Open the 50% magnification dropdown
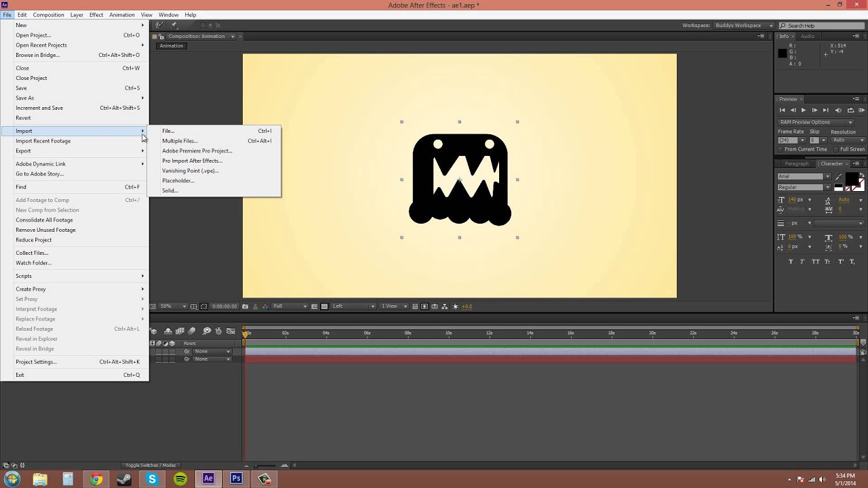 coord(173,306)
